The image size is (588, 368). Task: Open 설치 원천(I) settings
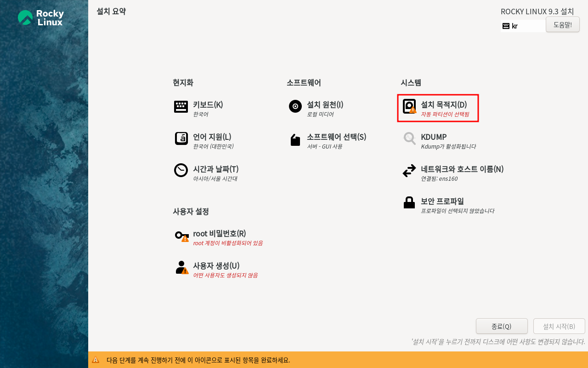[x=325, y=104]
